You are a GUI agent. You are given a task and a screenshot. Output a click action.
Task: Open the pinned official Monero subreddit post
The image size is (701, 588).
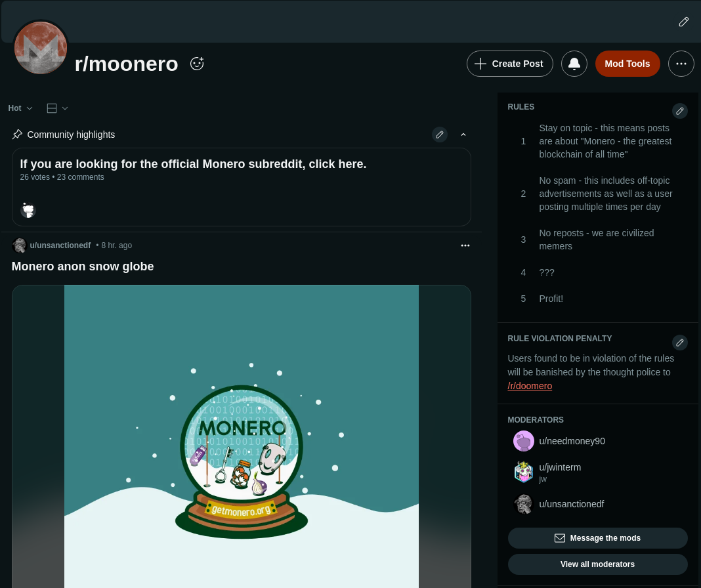[193, 164]
